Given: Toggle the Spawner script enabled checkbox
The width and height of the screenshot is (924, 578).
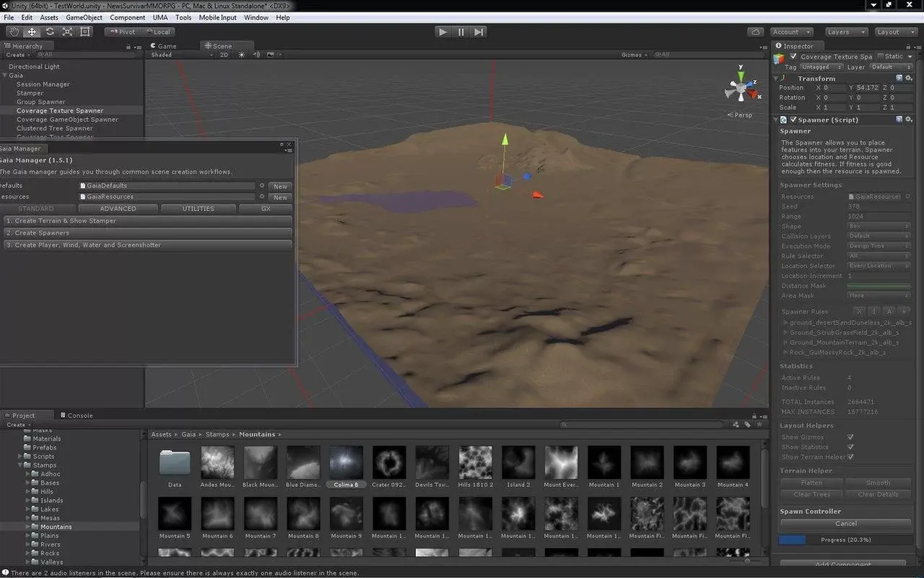Looking at the screenshot, I should pos(794,119).
